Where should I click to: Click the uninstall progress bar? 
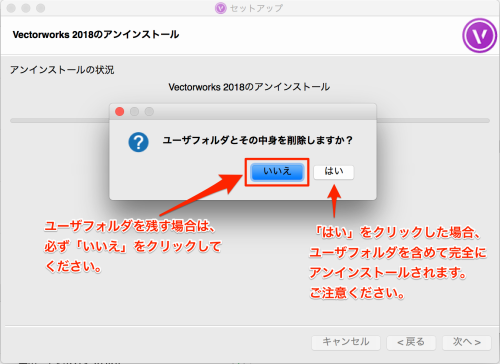tap(250, 120)
